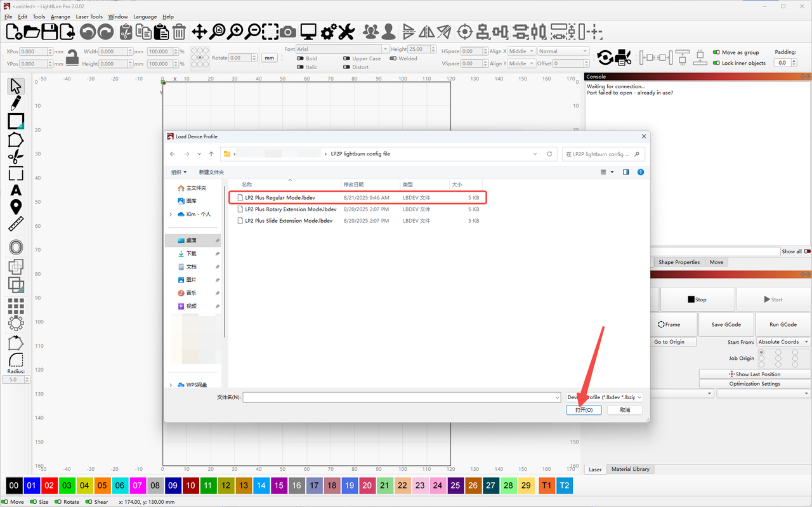
Task: Click the Pan/move four-arrow icon
Action: [199, 31]
